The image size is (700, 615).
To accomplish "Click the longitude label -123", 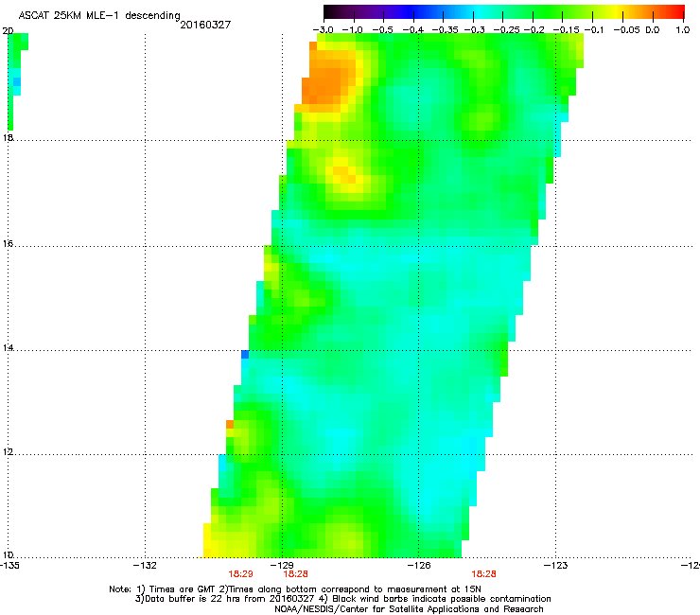I will pyautogui.click(x=555, y=566).
